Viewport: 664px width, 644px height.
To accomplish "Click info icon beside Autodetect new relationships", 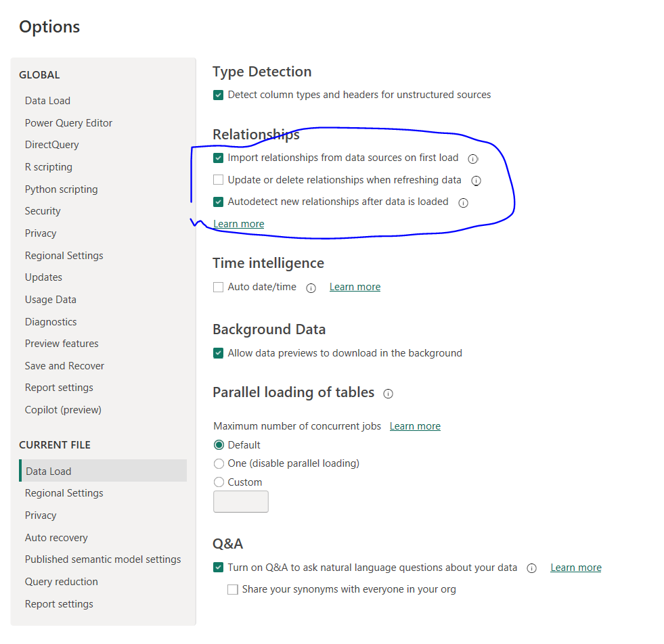I will [463, 203].
